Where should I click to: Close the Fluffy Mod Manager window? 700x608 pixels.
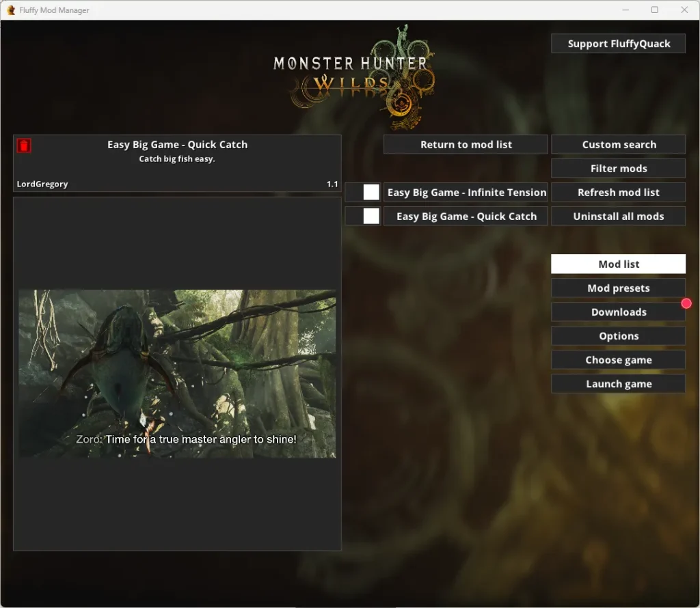684,10
